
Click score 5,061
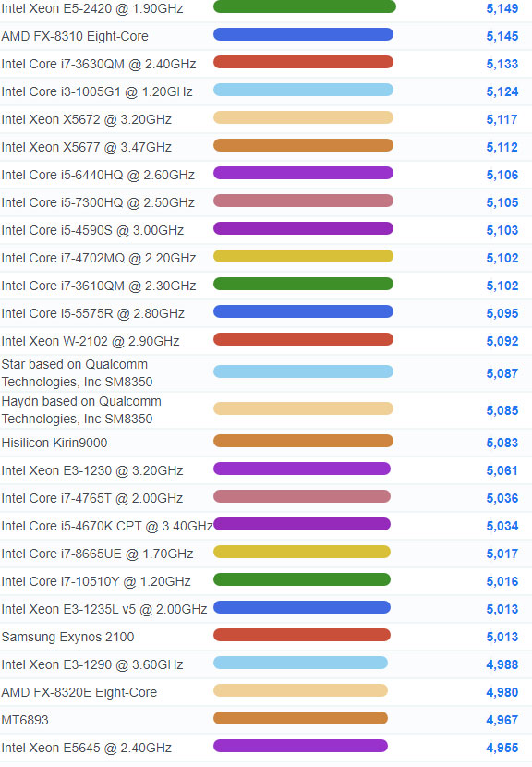coord(502,470)
